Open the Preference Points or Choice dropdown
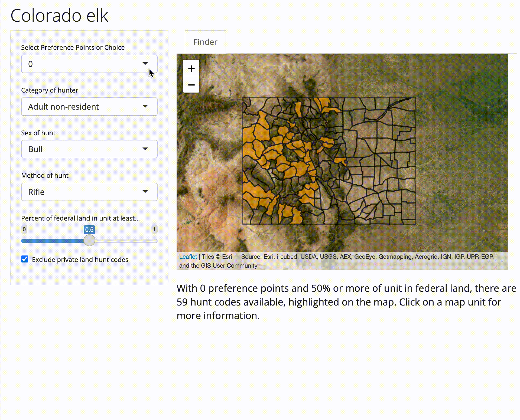520x420 pixels. coord(89,64)
